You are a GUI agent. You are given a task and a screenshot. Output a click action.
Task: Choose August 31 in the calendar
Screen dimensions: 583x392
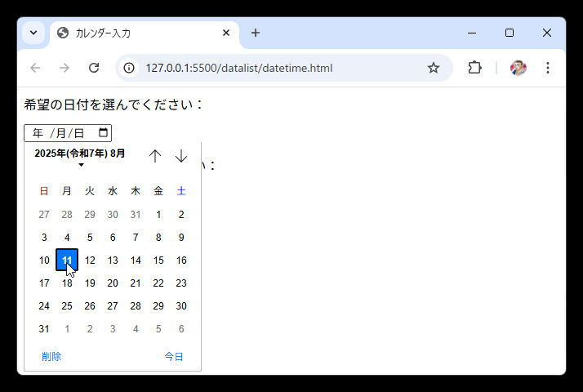(44, 329)
